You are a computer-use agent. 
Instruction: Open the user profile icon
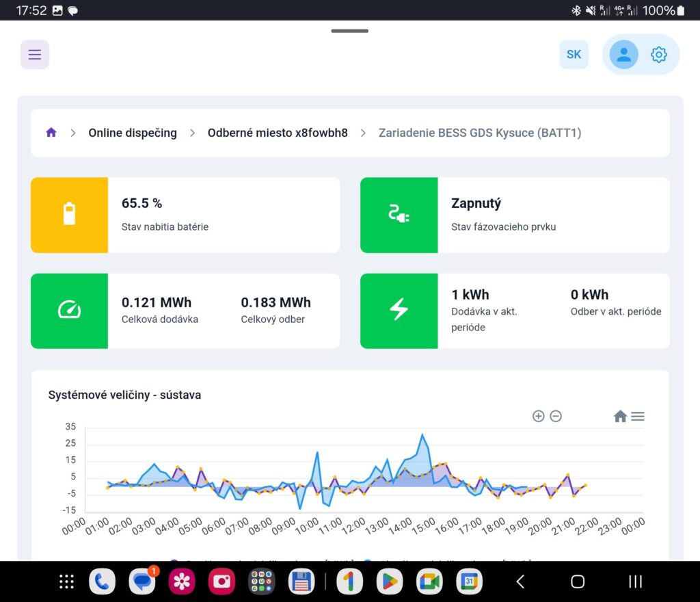coord(623,55)
